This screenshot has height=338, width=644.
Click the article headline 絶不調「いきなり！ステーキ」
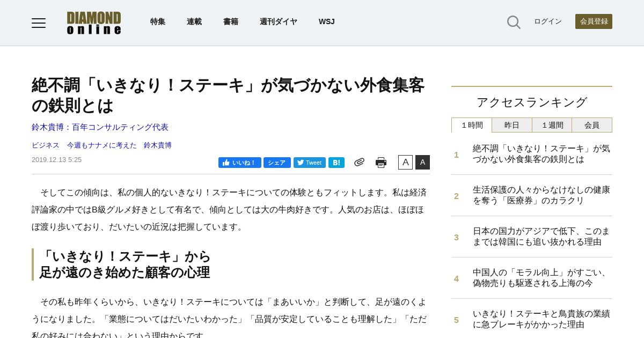[228, 95]
